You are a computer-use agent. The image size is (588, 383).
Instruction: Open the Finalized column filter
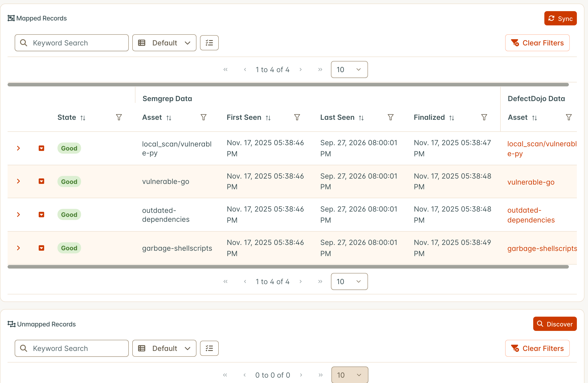point(484,117)
